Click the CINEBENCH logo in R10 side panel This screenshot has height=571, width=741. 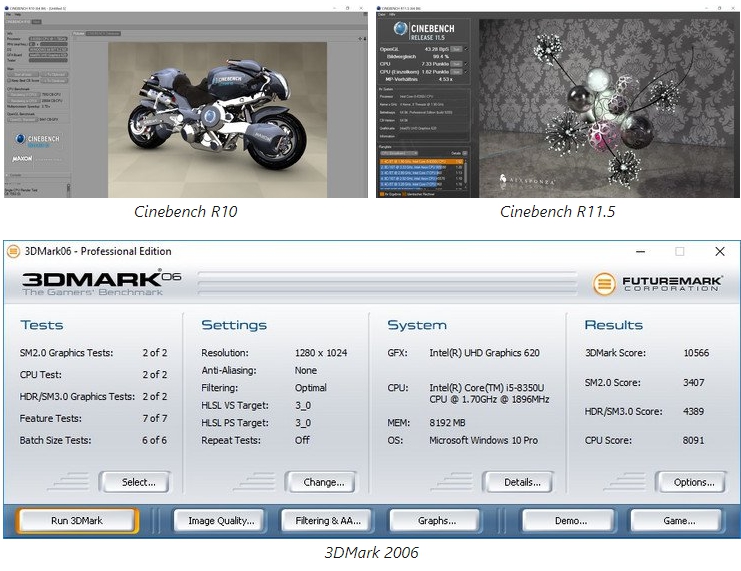[37, 140]
